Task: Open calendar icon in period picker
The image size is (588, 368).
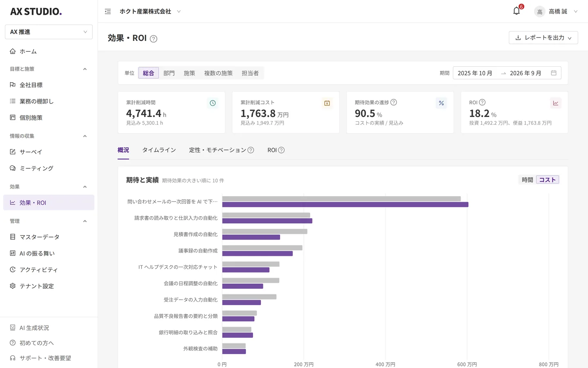Action: [554, 73]
